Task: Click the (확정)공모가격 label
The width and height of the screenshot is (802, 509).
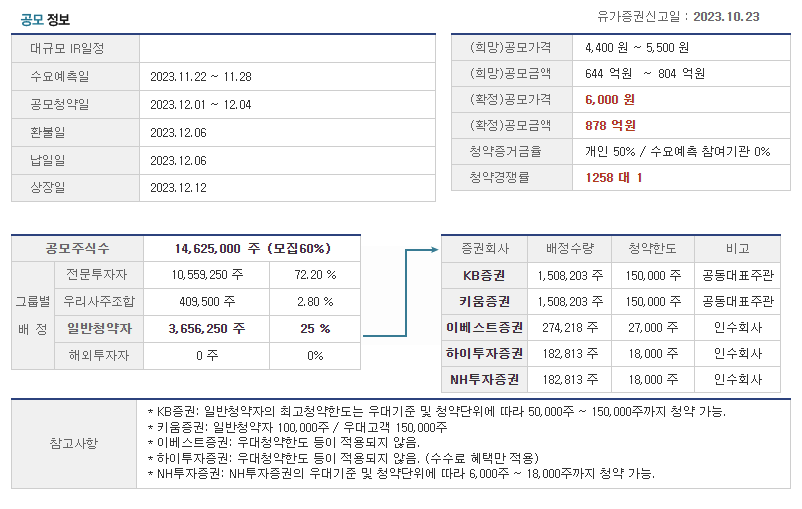Action: (510, 99)
